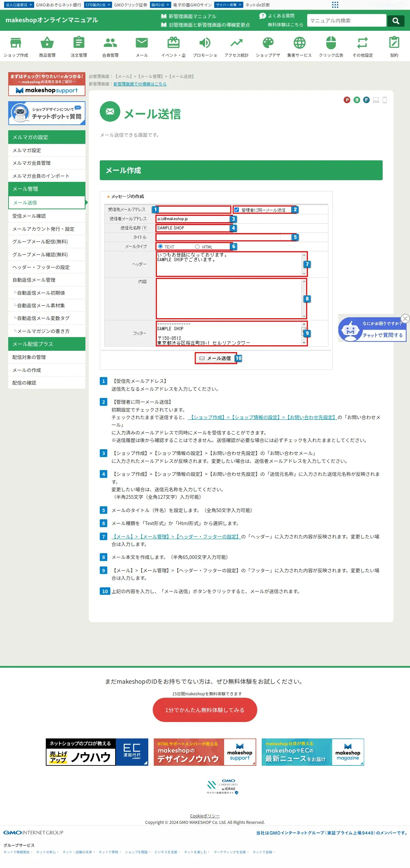Viewport: 410px width, 868px height.
Task: Click the laptop device icon
Action: [x=376, y=100]
